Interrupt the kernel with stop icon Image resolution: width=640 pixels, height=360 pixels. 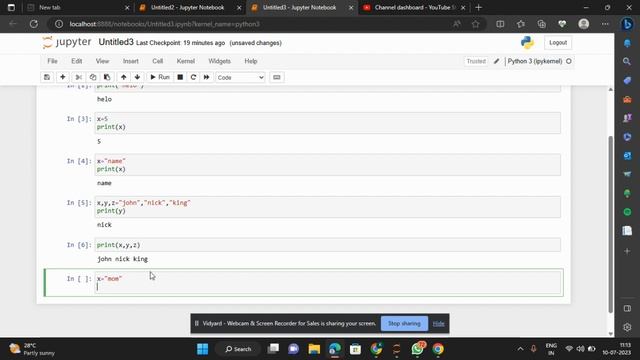pos(180,77)
